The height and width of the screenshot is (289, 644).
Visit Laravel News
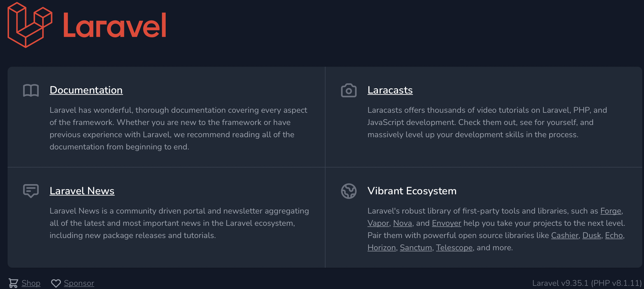tap(82, 191)
